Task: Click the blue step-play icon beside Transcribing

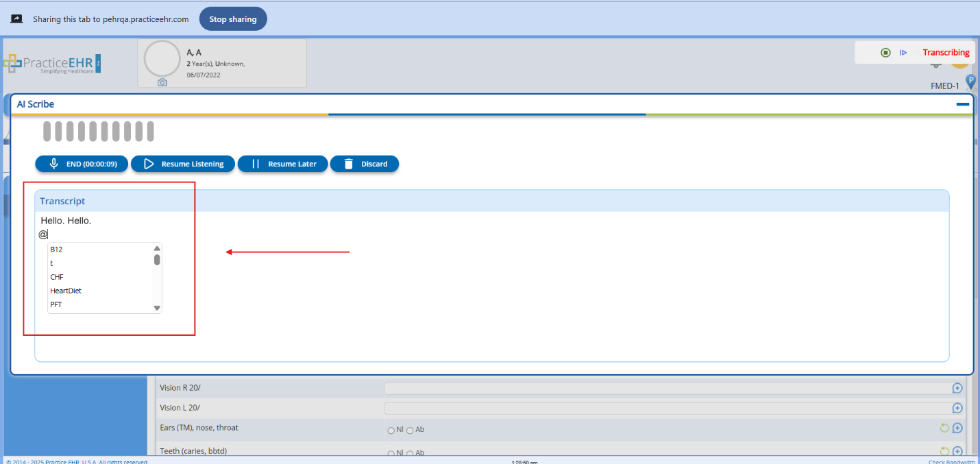Action: tap(903, 53)
